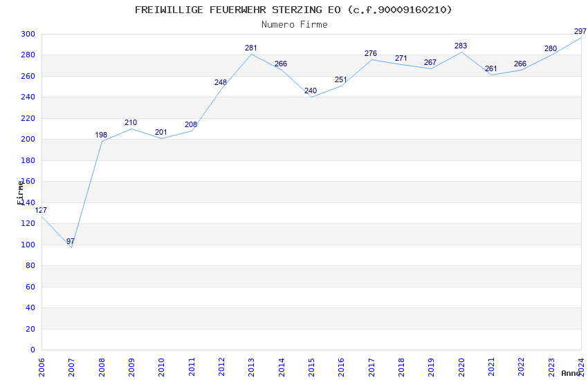Click x-axis year 2020
This screenshot has width=588, height=380.
pos(461,368)
